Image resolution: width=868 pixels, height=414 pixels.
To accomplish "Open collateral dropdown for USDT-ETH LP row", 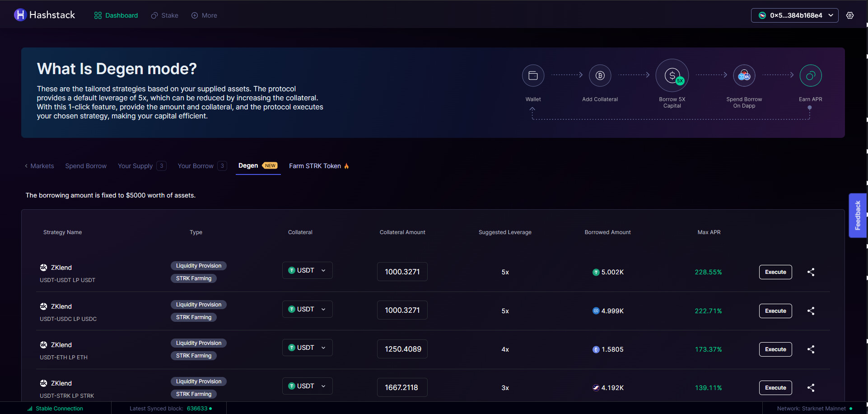I will pos(308,348).
